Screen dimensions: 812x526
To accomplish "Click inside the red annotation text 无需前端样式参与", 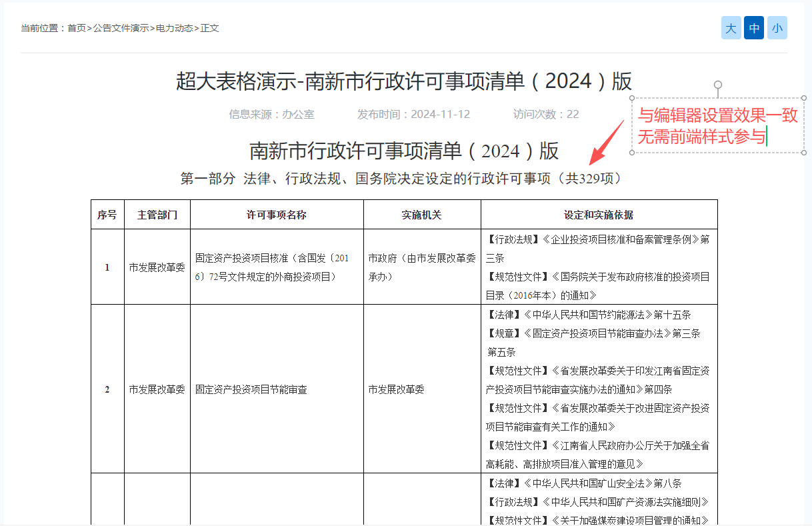I will tap(700, 137).
